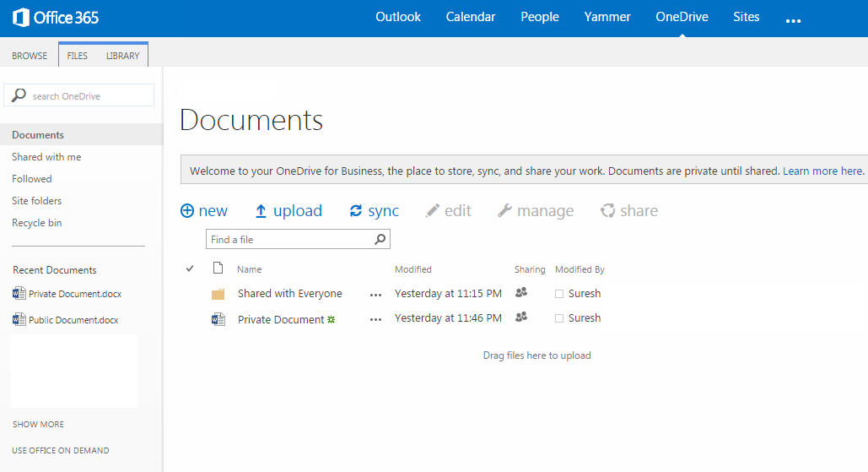Click the Office 365 logo icon
The height and width of the screenshot is (472, 868).
22,17
